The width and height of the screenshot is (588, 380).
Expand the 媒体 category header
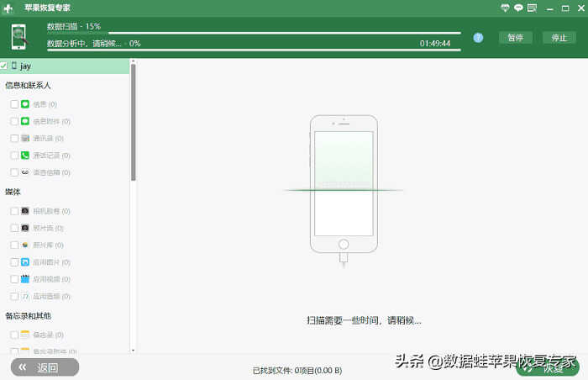(x=13, y=192)
